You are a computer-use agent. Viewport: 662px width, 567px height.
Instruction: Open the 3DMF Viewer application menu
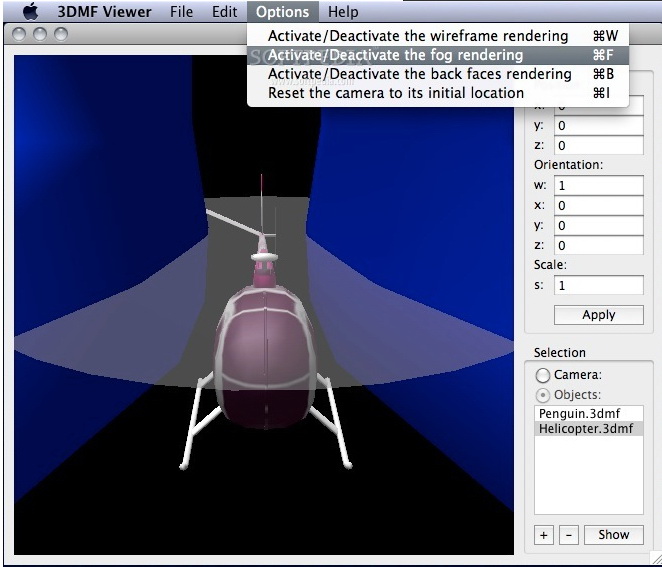[104, 12]
